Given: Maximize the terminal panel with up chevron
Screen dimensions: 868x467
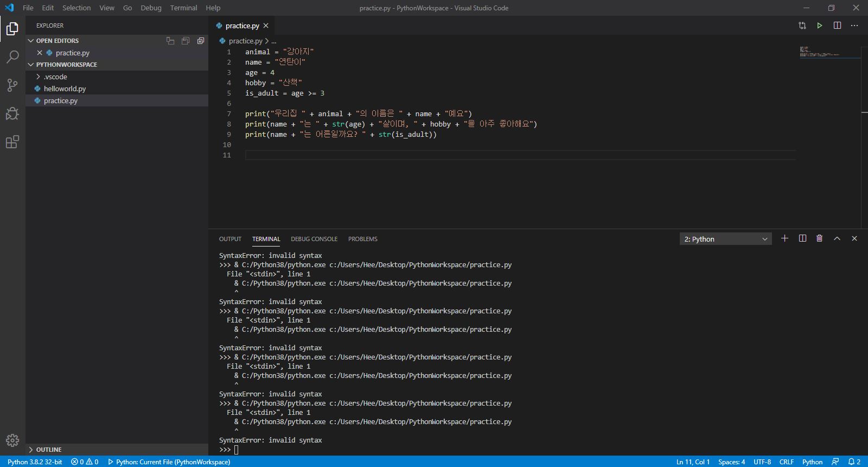Looking at the screenshot, I should click(837, 238).
